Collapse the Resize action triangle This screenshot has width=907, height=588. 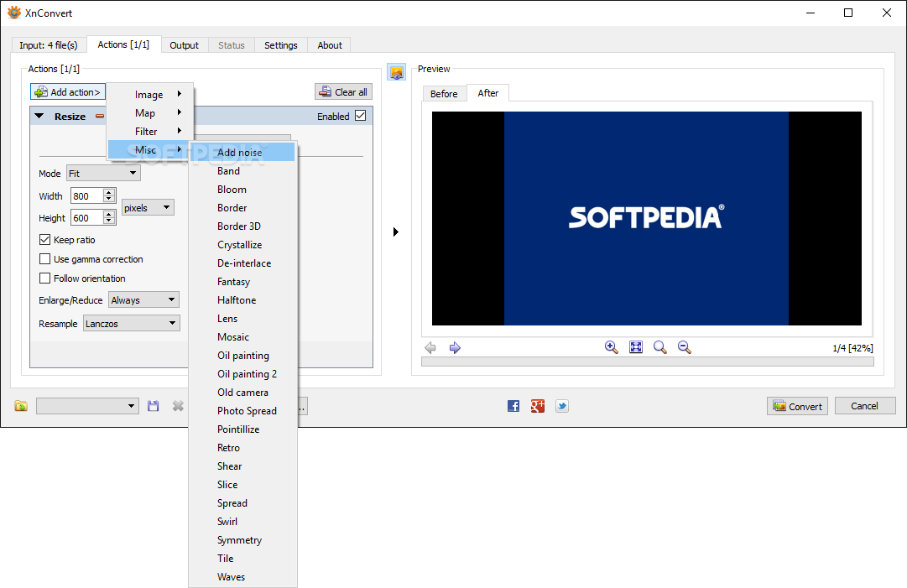click(39, 117)
